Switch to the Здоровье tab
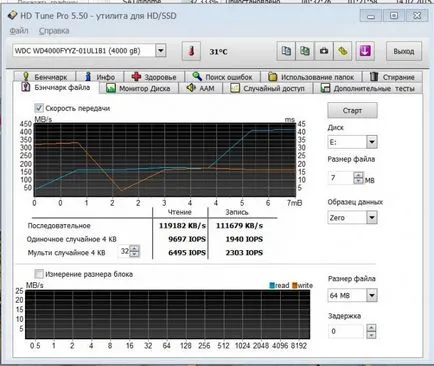This screenshot has width=434, height=366. (x=154, y=77)
